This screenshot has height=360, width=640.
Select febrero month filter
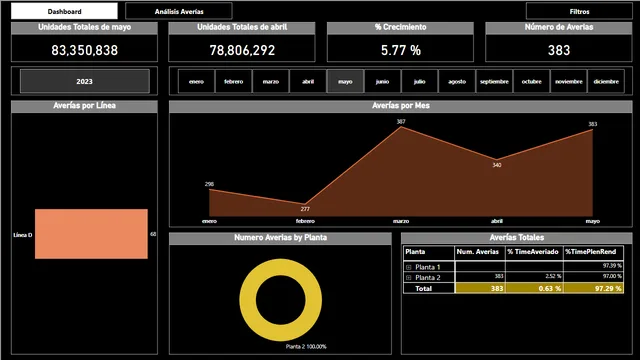(x=233, y=82)
